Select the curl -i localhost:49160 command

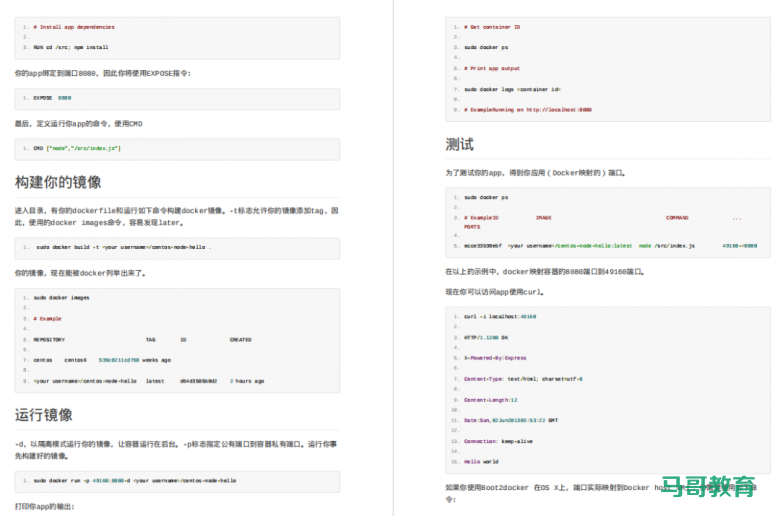[500, 316]
